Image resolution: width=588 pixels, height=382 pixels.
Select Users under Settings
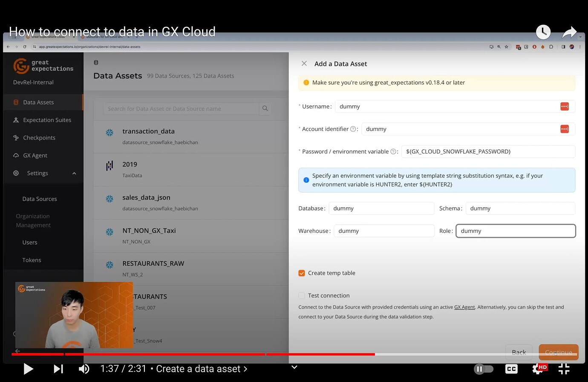coord(29,242)
